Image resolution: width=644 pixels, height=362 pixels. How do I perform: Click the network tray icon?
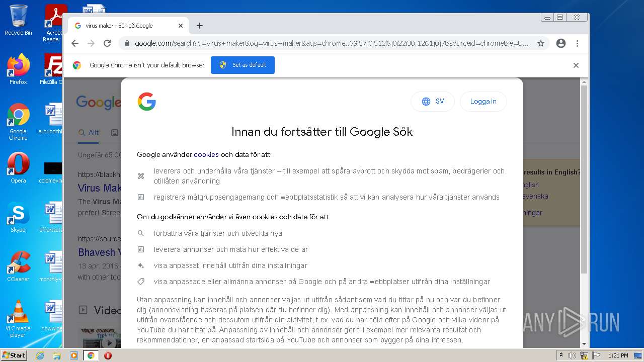coord(584,355)
